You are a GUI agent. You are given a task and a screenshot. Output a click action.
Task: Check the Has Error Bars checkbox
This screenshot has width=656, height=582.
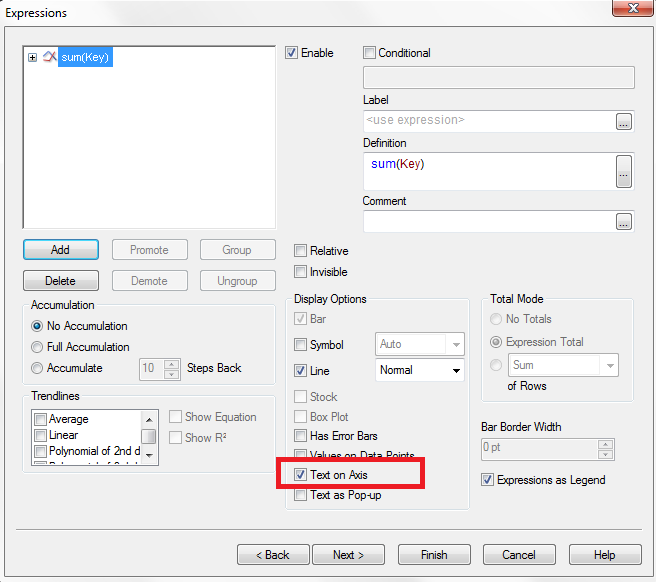coord(300,436)
